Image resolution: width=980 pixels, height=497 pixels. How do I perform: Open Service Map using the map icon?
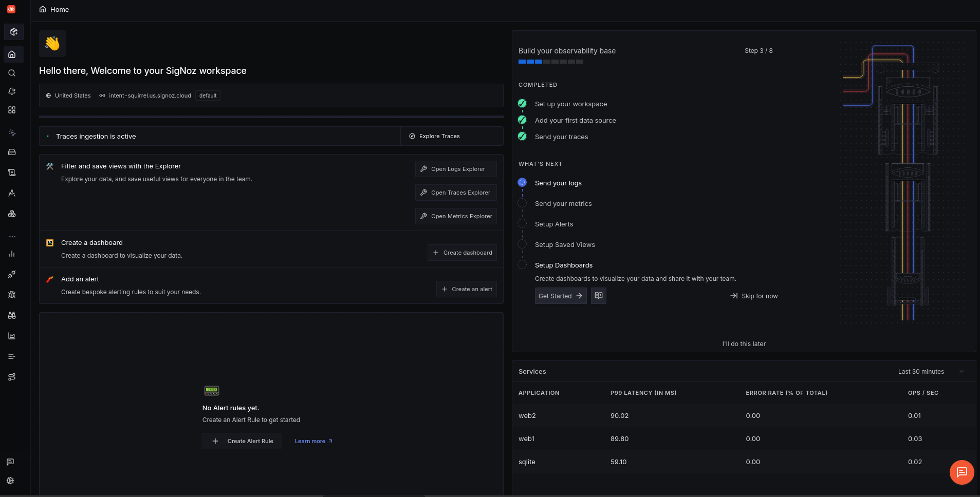[x=11, y=377]
